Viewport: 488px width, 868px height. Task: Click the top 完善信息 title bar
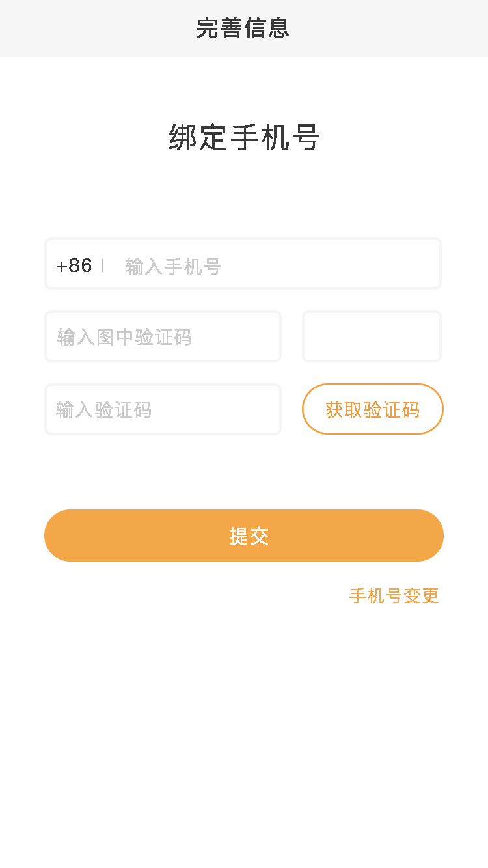(243, 28)
